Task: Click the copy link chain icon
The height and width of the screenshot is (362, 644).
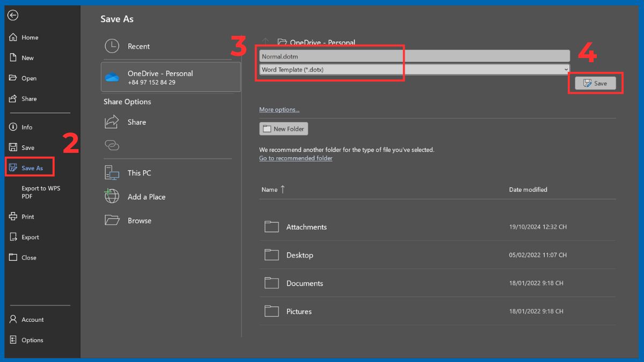Action: tap(112, 145)
